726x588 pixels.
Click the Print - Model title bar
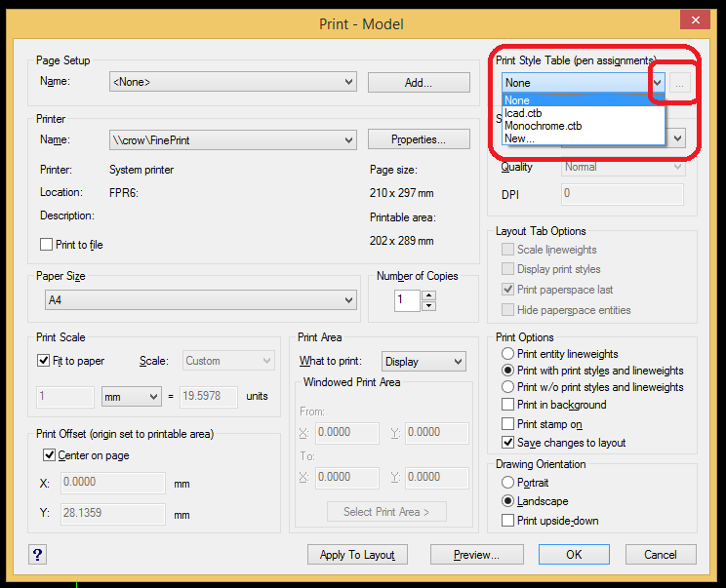click(361, 24)
